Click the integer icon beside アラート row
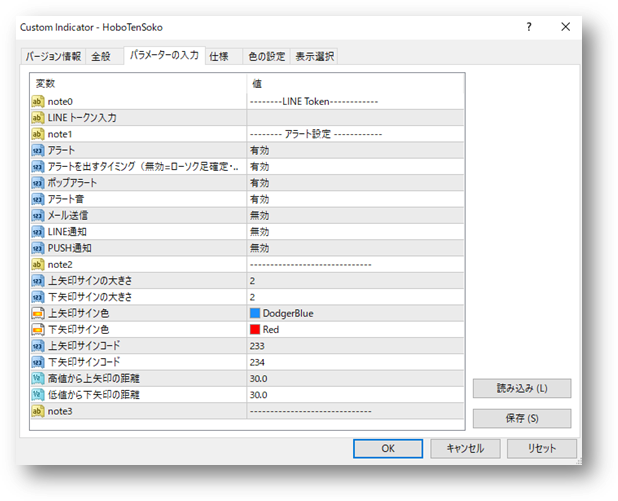 tap(37, 151)
